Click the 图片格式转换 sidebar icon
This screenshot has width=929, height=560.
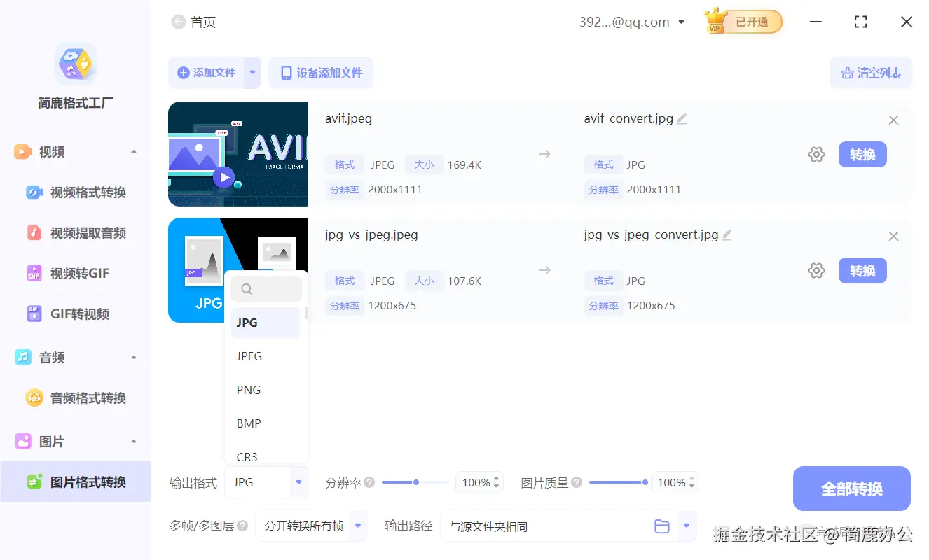[34, 482]
